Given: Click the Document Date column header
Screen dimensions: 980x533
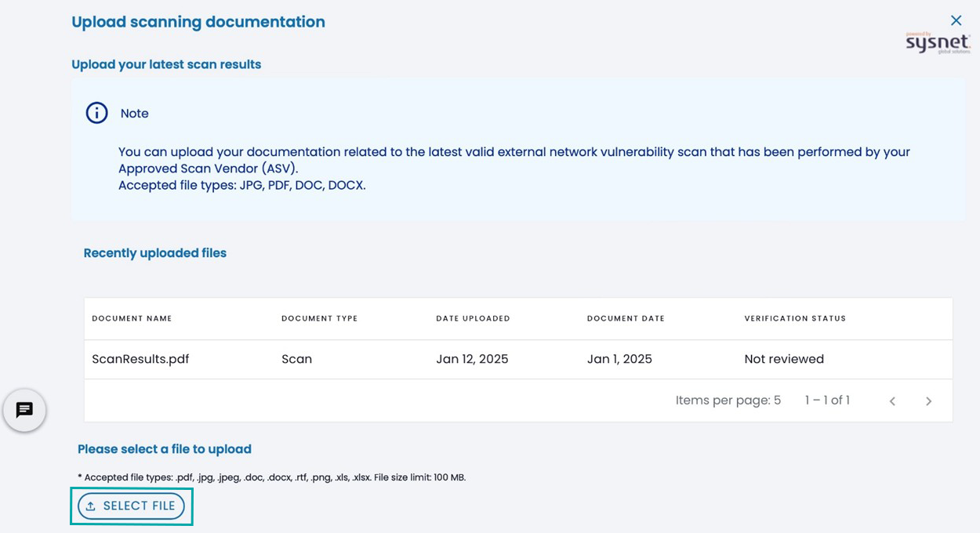Looking at the screenshot, I should tap(626, 318).
